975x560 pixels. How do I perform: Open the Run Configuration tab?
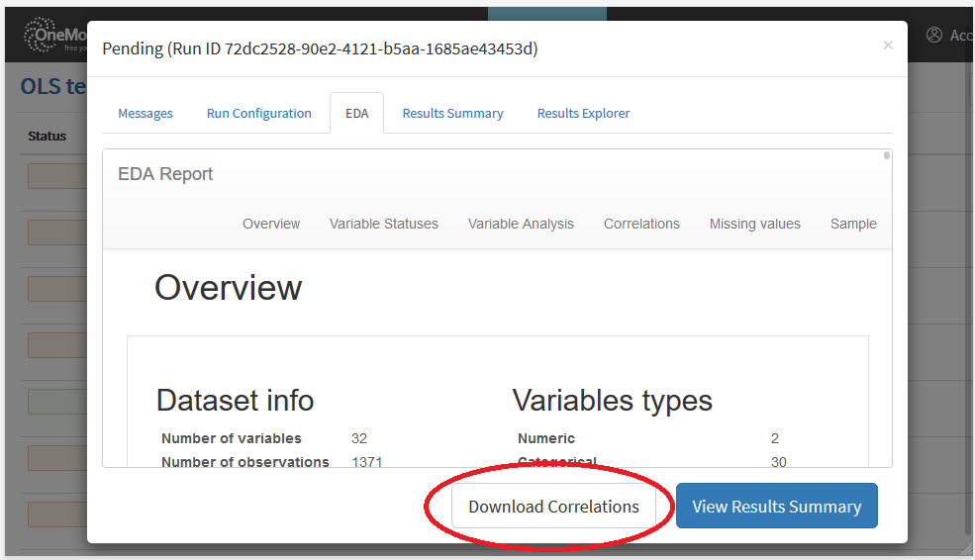[259, 114]
